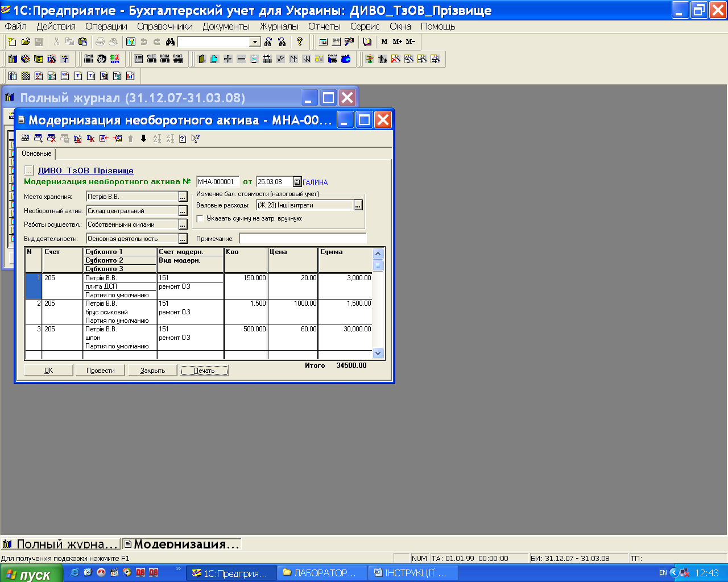Open the ДИВО_ТзОВ_Прізвище link
728x582 pixels.
85,171
